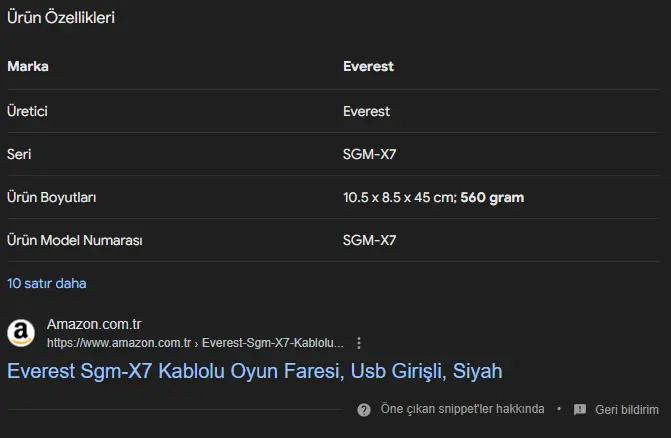Click the 'SGM-X7' value in Seri row
The height and width of the screenshot is (438, 671).
point(369,154)
